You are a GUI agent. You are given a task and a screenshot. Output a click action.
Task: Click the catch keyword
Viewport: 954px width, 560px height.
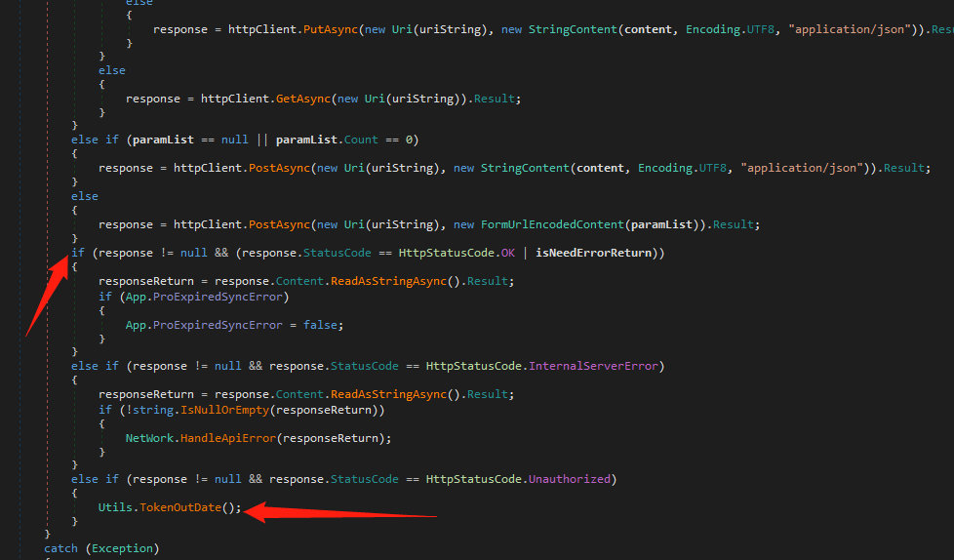tap(61, 549)
